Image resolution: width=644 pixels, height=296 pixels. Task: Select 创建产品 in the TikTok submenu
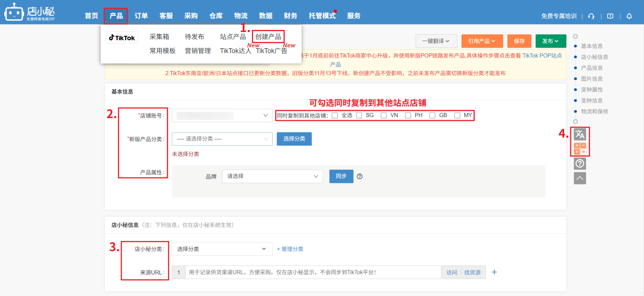click(x=268, y=37)
